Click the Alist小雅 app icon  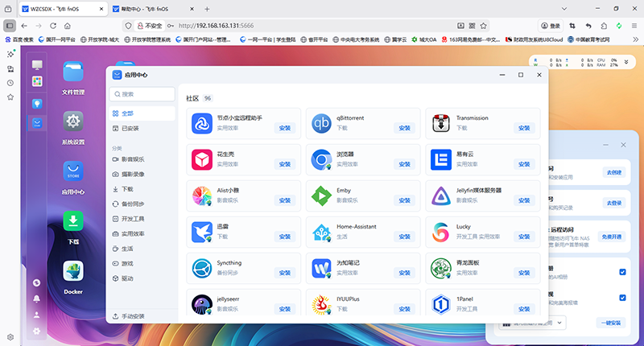[x=202, y=196]
